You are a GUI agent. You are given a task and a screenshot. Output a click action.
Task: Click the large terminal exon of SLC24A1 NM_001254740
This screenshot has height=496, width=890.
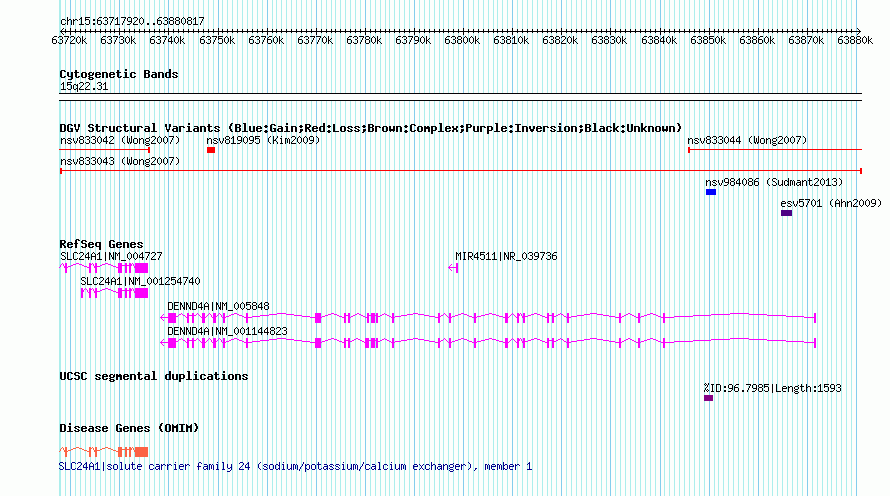(141, 293)
